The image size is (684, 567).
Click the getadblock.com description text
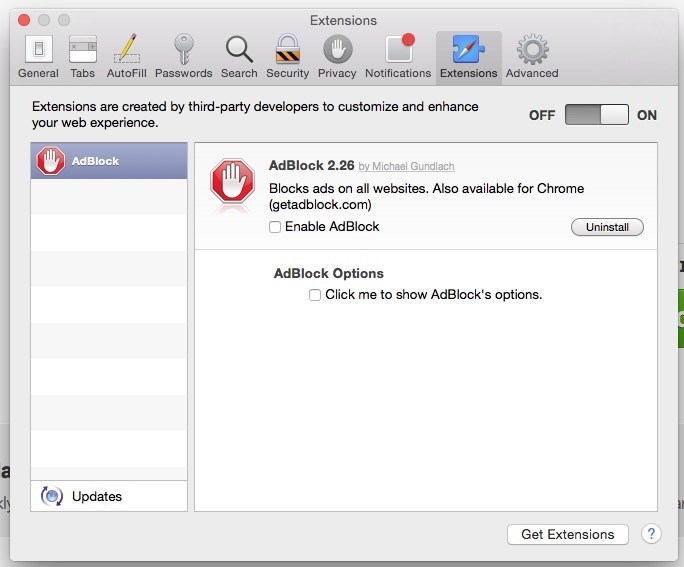[x=320, y=205]
